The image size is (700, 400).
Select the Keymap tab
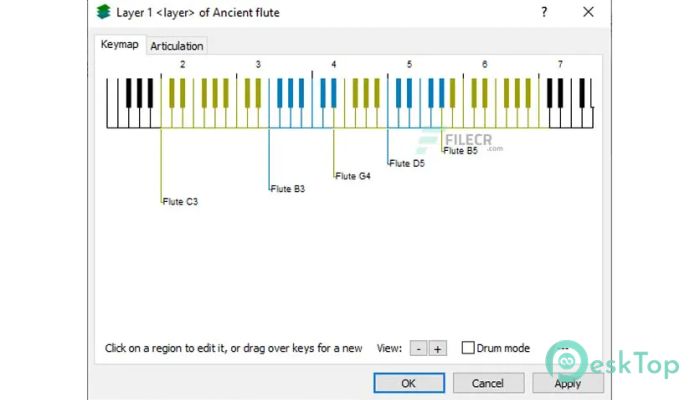[x=120, y=45]
